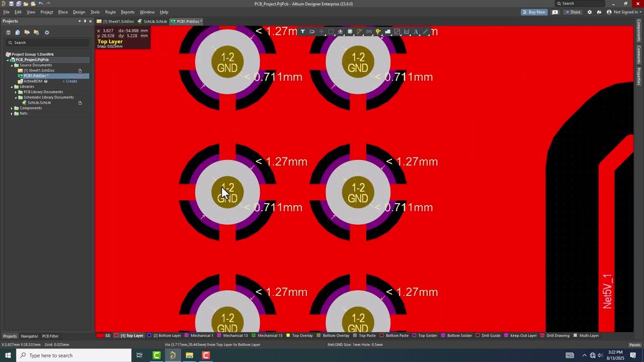Switch to the [1] Sheet1.SchDoc tab
Viewport: 644px width, 362px height.
click(116, 22)
